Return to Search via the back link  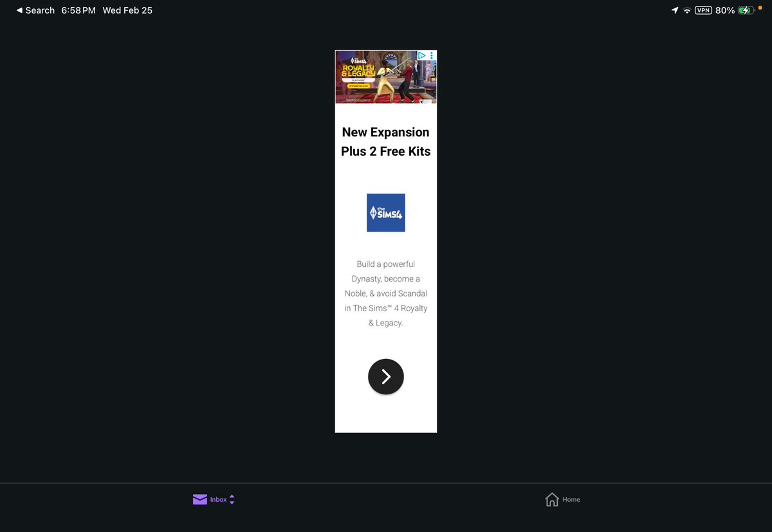coord(35,10)
